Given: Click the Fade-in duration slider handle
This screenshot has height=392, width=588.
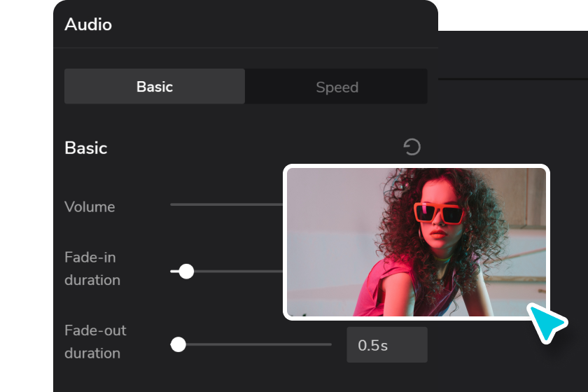Looking at the screenshot, I should 186,271.
